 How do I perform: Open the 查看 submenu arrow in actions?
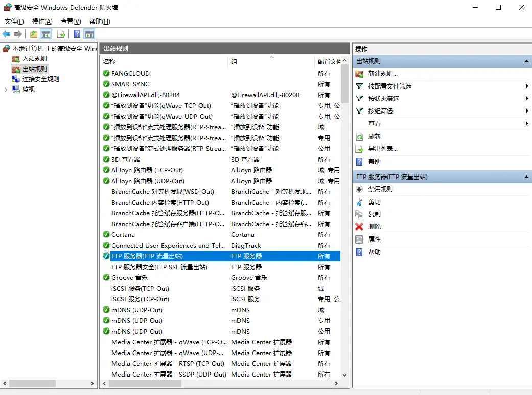coord(526,124)
